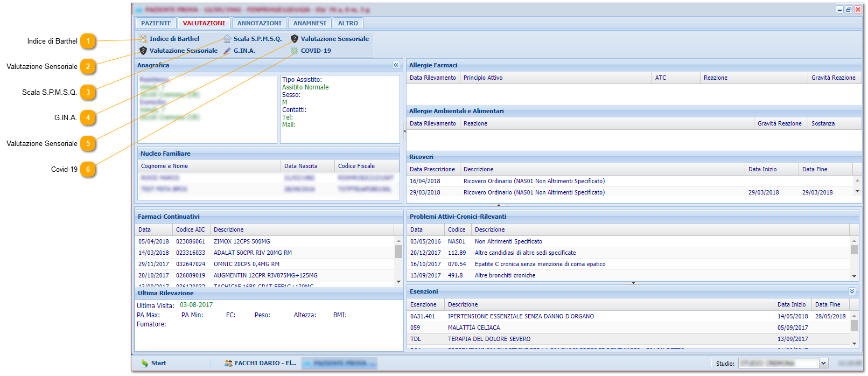Sort Ricoveri by Data Prescrizione
868x376 pixels.
[433, 169]
